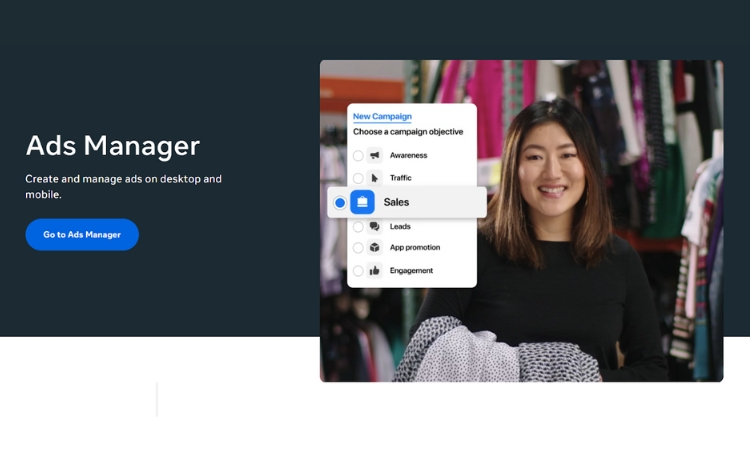Click the Leads chat bubbles icon
The width and height of the screenshot is (750, 450).
click(375, 226)
